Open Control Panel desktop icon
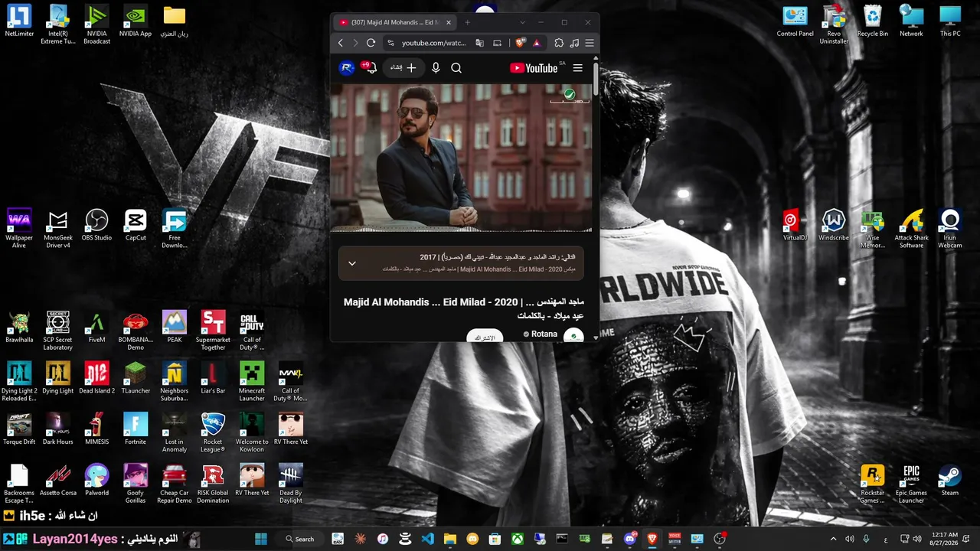Image resolution: width=980 pixels, height=551 pixels. click(795, 21)
